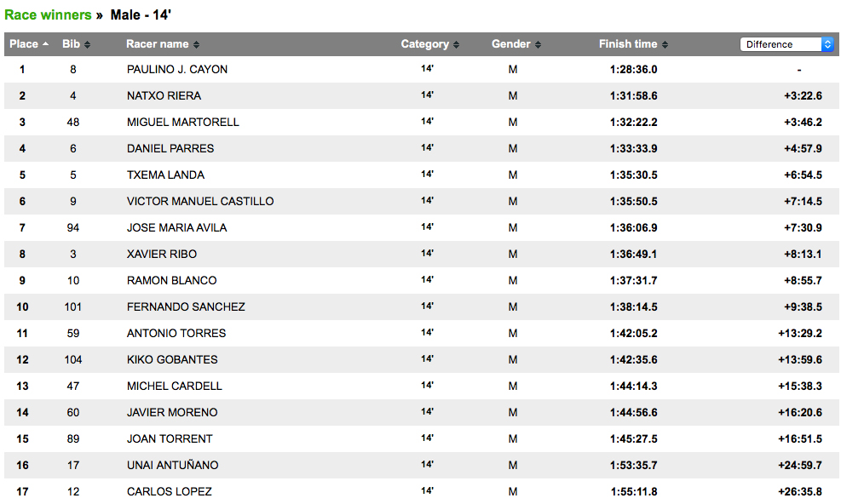The image size is (841, 504).
Task: Select racer PAULINO J. CAYON
Action: 177,69
